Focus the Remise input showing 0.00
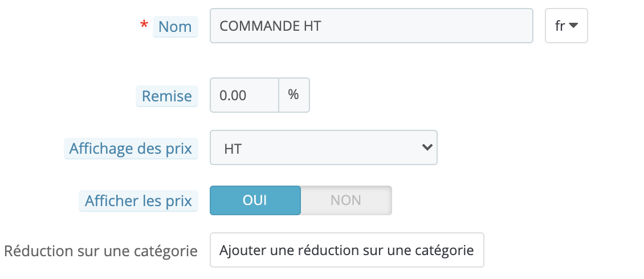Image resolution: width=644 pixels, height=279 pixels. click(244, 95)
